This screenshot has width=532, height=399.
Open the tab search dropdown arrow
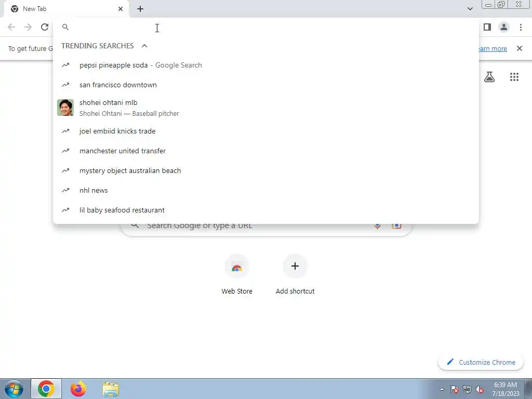pos(470,9)
